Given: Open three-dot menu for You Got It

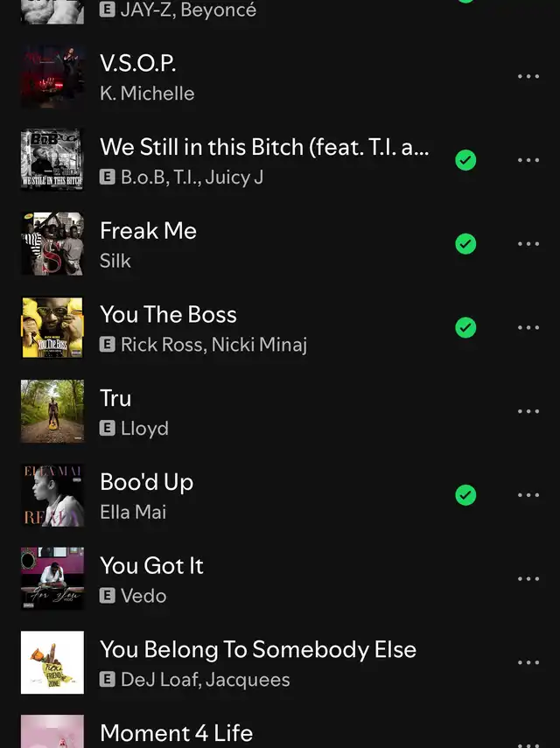Looking at the screenshot, I should pyautogui.click(x=528, y=578).
